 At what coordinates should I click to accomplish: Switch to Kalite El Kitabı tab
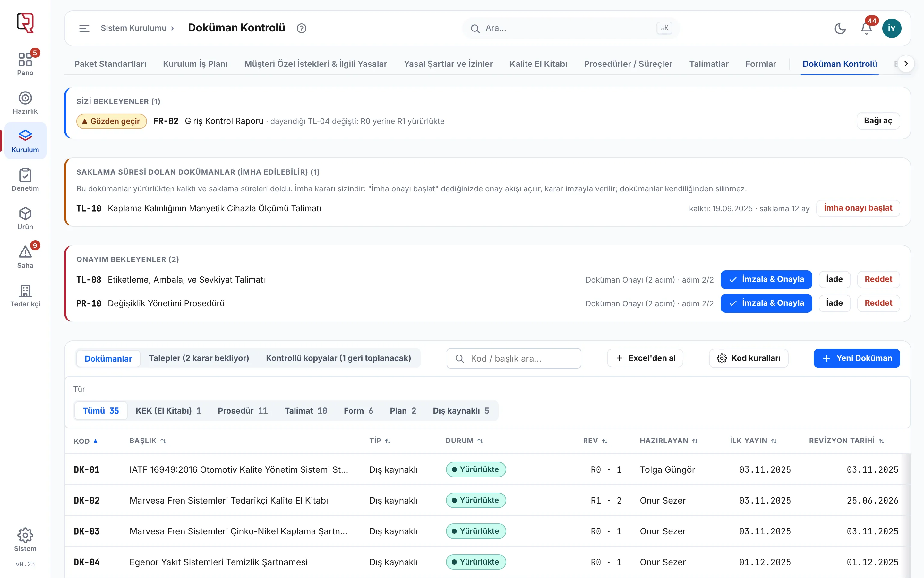(x=538, y=64)
